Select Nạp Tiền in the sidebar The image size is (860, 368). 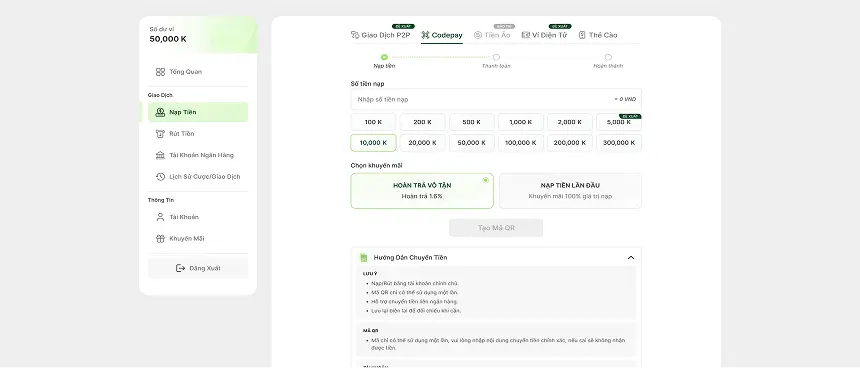[x=198, y=112]
